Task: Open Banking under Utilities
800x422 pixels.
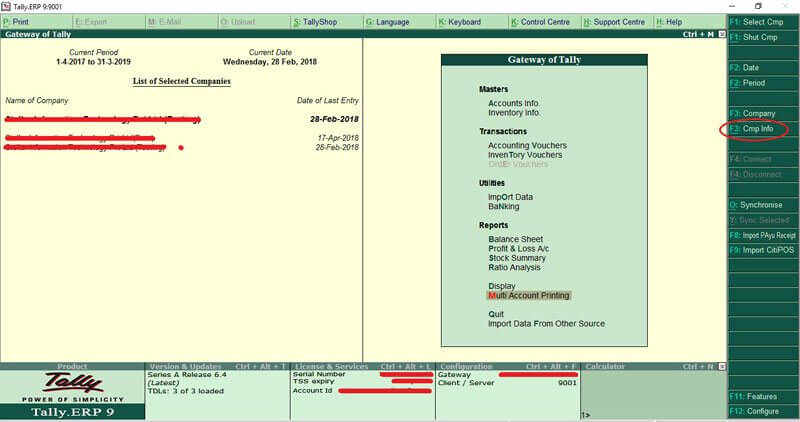Action: click(504, 206)
